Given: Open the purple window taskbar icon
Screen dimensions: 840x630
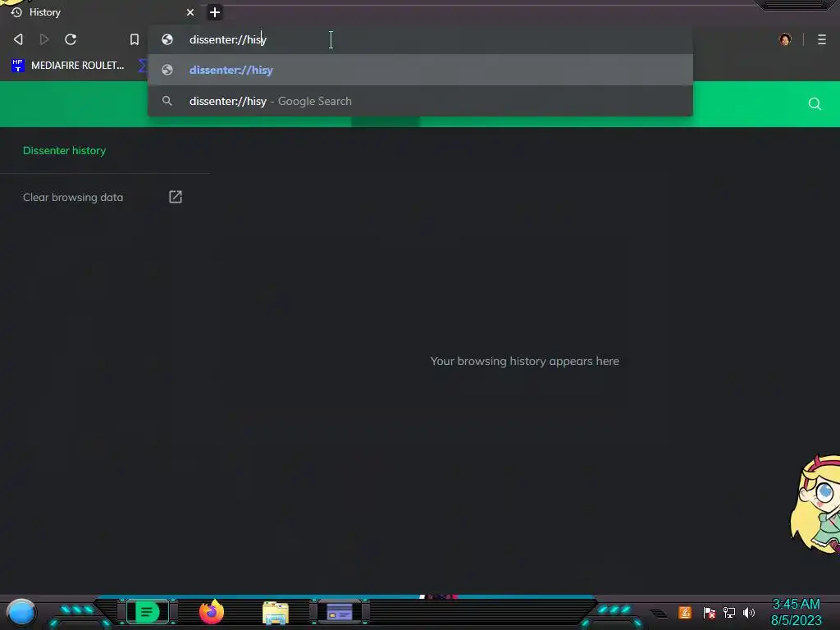Looking at the screenshot, I should [340, 612].
